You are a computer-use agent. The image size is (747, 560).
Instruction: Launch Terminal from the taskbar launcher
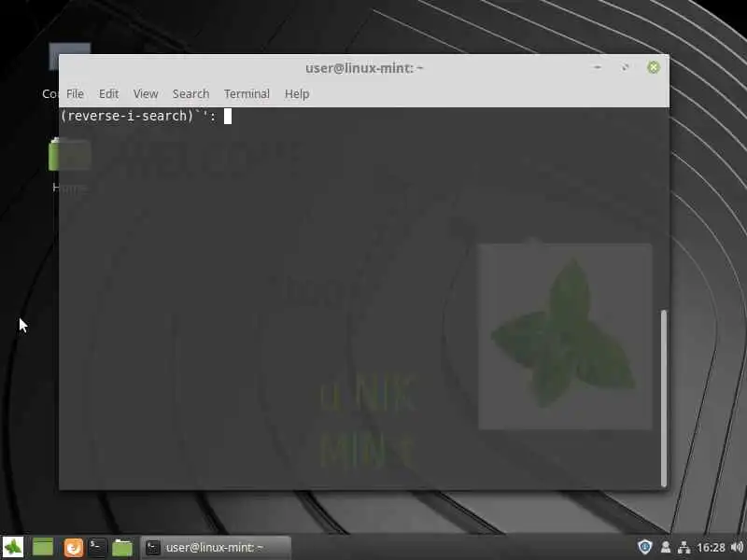97,547
